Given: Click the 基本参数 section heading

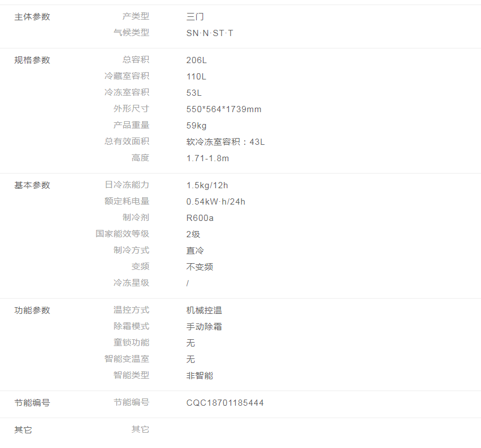Looking at the screenshot, I should tap(32, 185).
